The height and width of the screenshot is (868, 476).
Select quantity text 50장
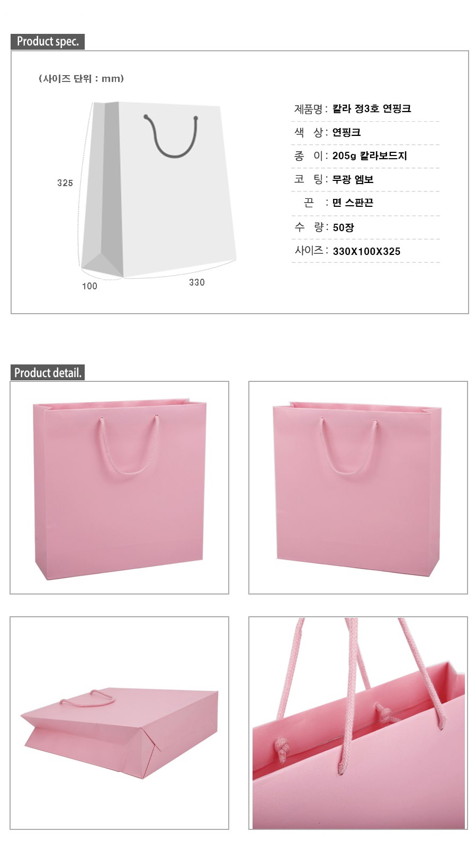pyautogui.click(x=343, y=227)
